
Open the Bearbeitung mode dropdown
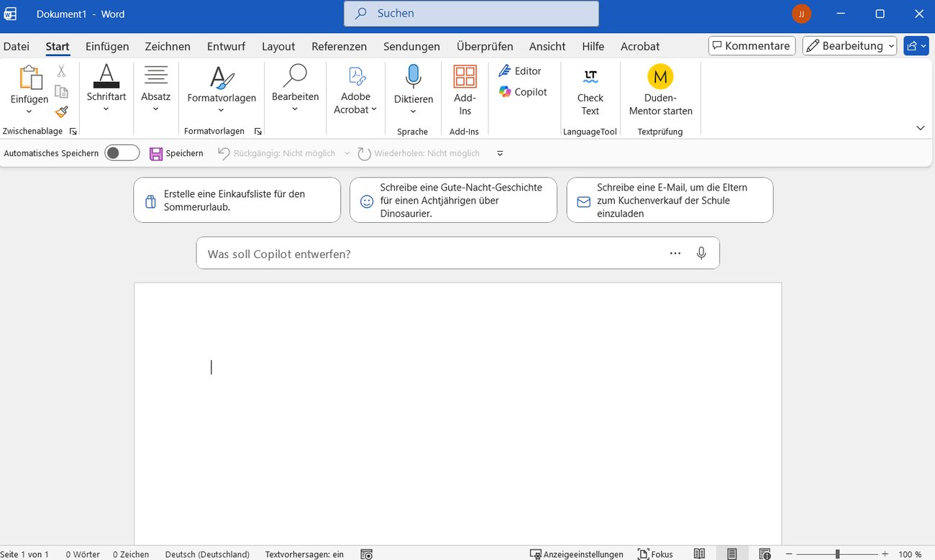[849, 46]
